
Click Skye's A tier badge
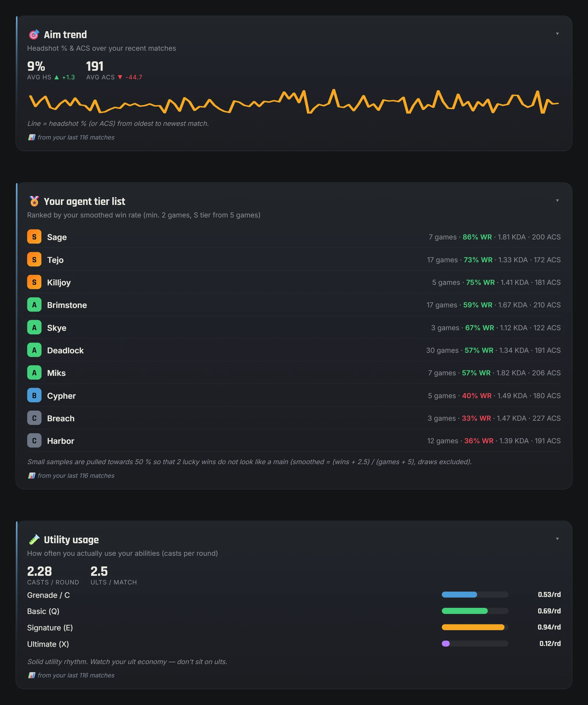click(x=34, y=328)
